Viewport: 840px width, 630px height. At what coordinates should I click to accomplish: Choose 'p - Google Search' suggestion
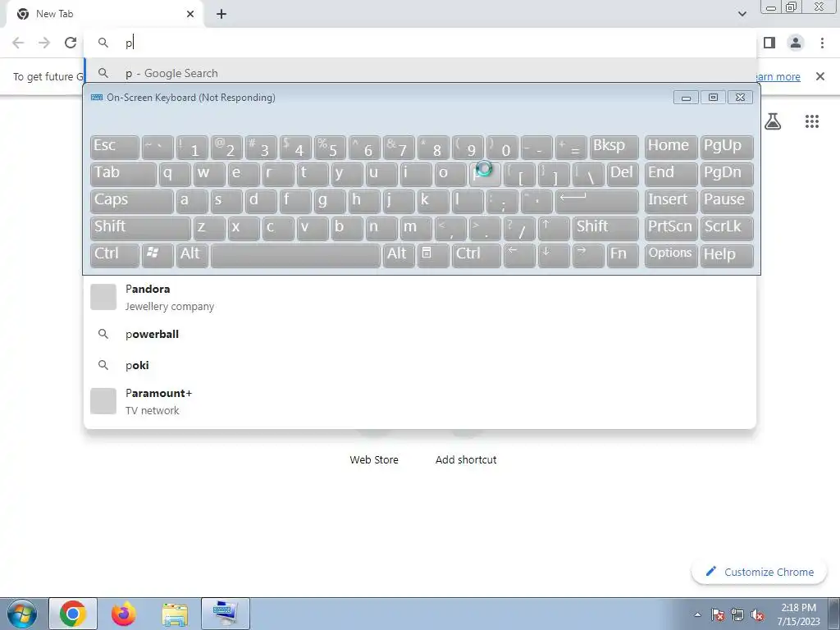pyautogui.click(x=420, y=73)
